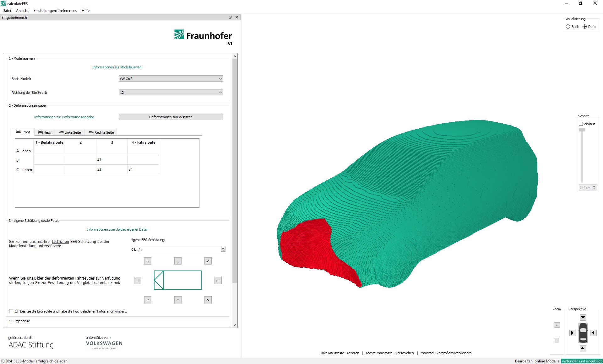
Task: Click the up-left arrow photo upload button
Action: coord(208,300)
